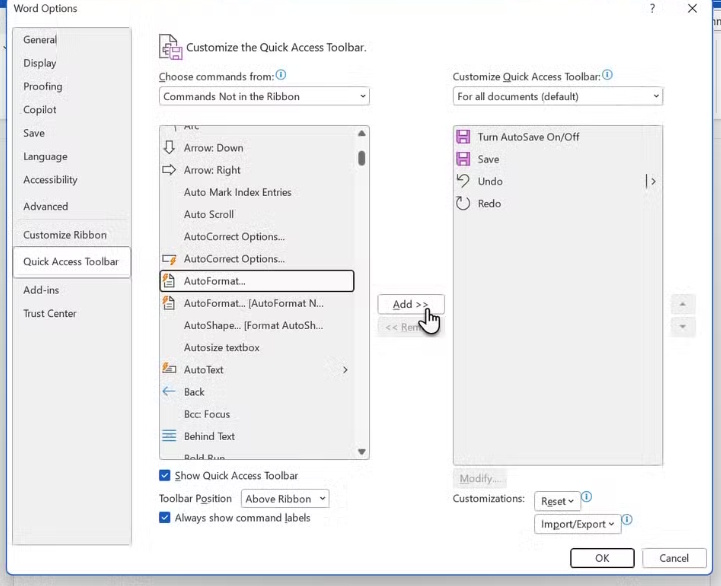Click the Arrow: Right icon in command list
The width and height of the screenshot is (721, 586).
(x=169, y=170)
